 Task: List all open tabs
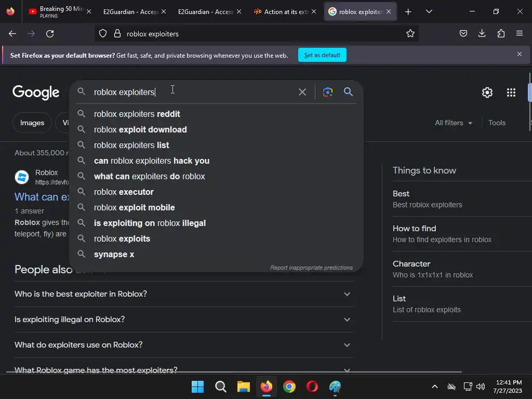[x=429, y=12]
